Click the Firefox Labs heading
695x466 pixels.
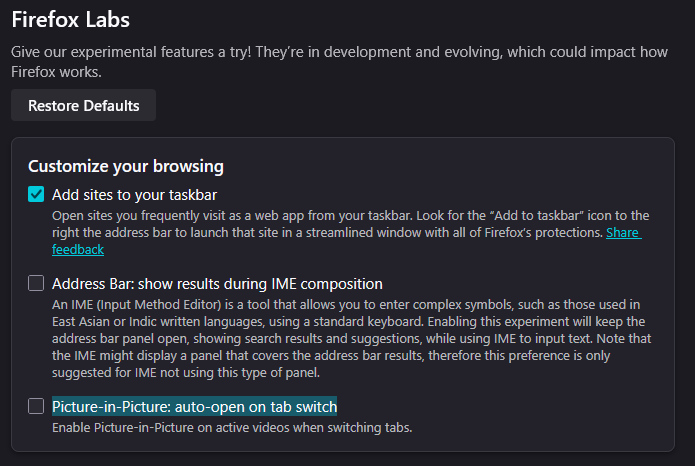point(70,19)
